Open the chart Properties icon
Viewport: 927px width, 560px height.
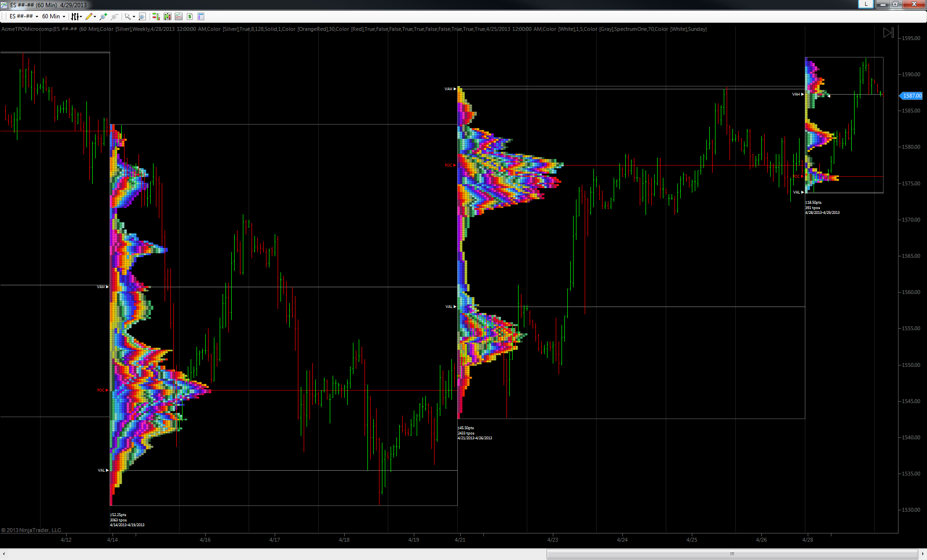[x=201, y=16]
